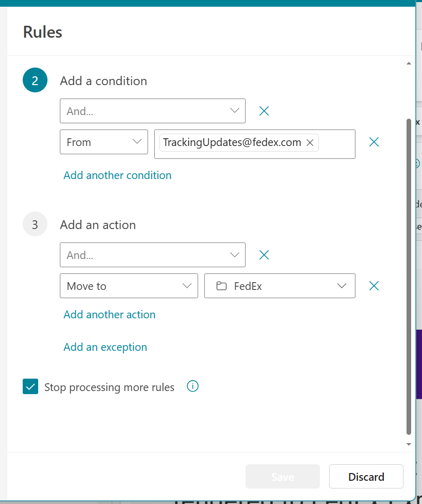Open the Move to action dropdown
Image resolution: width=422 pixels, height=504 pixels.
[187, 285]
